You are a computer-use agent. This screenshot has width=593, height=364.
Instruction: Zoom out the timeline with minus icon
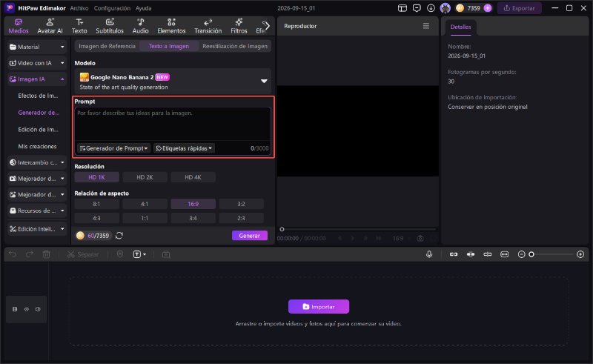[521, 254]
